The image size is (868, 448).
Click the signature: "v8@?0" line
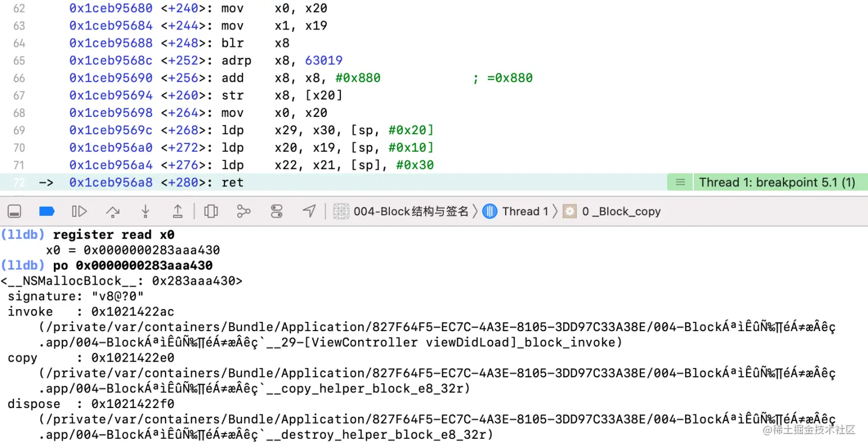[76, 296]
